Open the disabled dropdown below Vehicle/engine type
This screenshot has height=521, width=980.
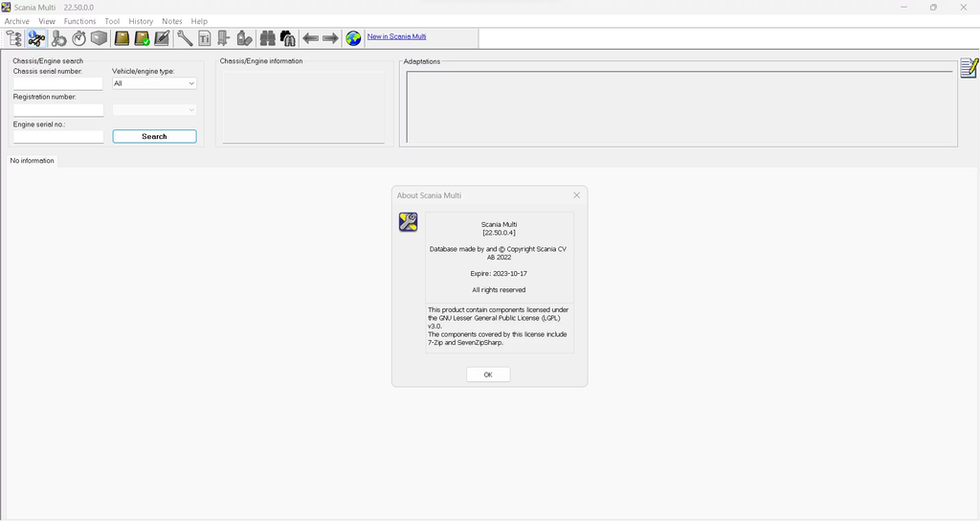154,110
